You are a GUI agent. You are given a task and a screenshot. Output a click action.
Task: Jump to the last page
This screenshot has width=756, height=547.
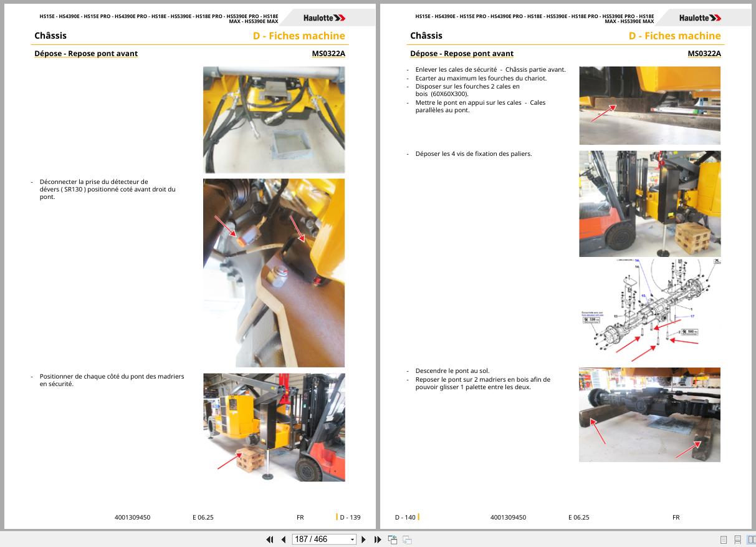point(378,540)
